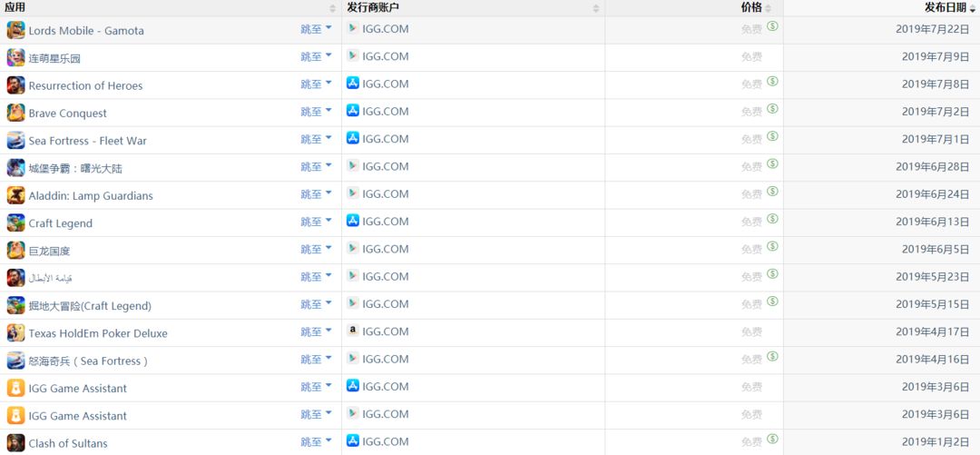Click the 城堡争霸：曙光大陆 app icon

(15, 168)
